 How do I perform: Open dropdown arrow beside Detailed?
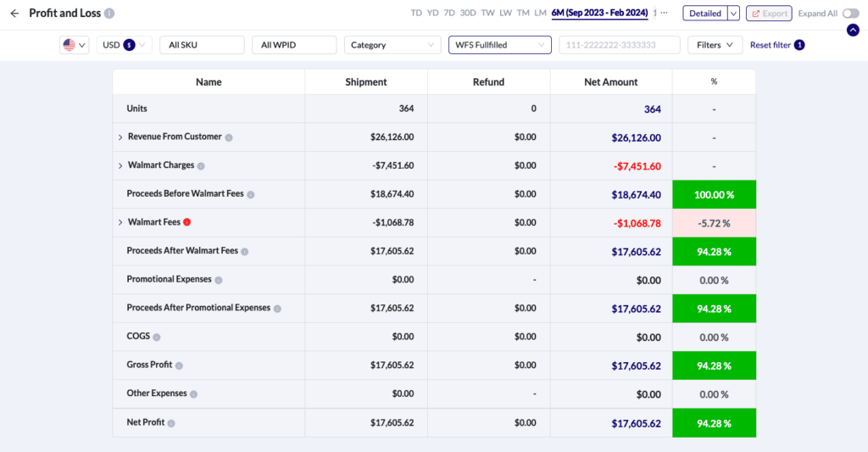[x=733, y=14]
